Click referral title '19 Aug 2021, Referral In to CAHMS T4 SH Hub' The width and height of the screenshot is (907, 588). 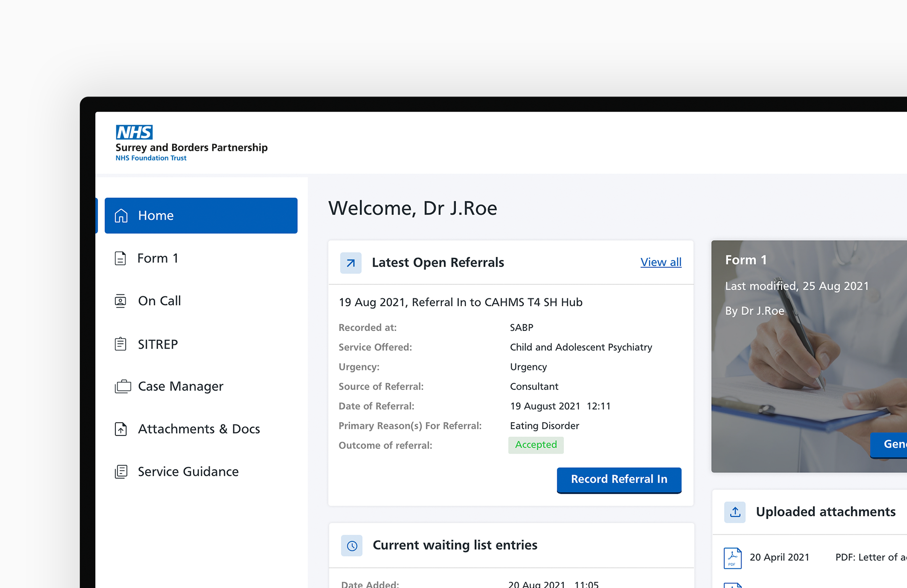(461, 302)
